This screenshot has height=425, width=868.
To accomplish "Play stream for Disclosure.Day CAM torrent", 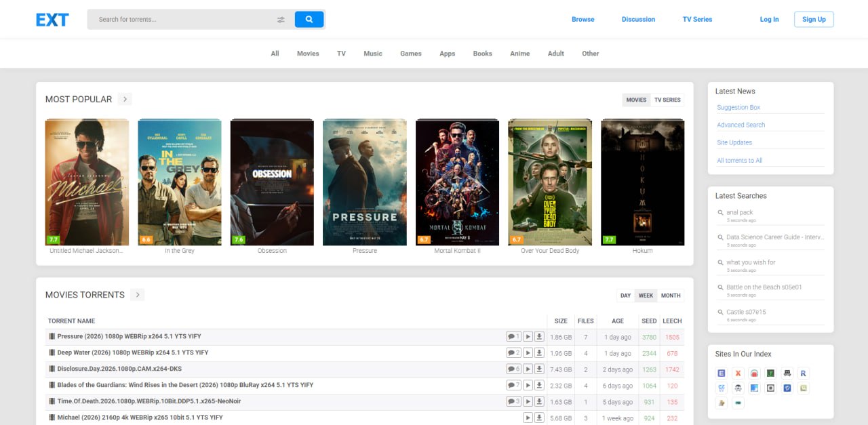I will [528, 369].
